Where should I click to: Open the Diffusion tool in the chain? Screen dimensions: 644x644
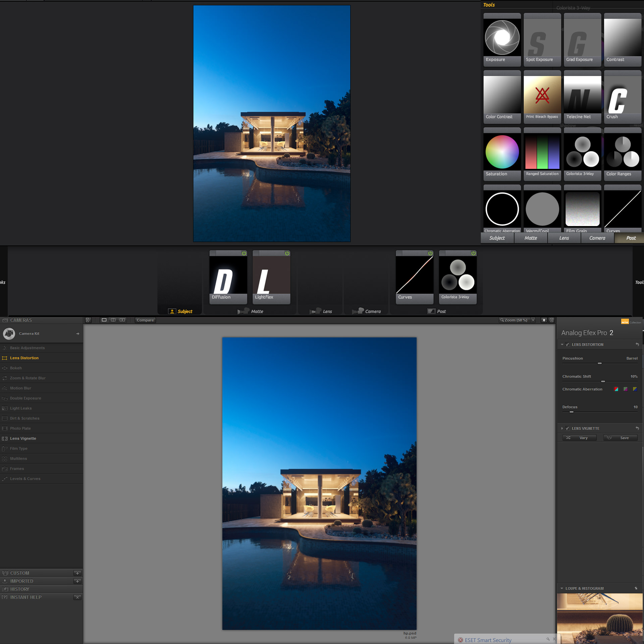(x=228, y=277)
